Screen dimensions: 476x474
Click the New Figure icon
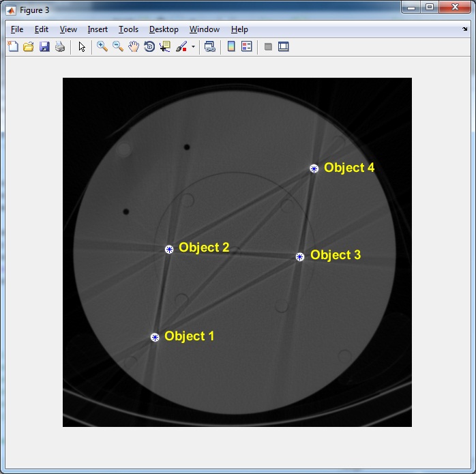click(x=12, y=47)
